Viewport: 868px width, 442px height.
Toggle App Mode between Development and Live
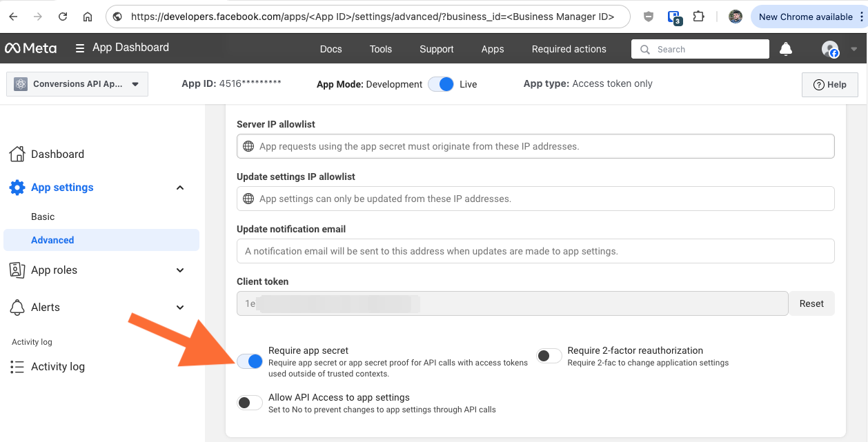(x=441, y=84)
